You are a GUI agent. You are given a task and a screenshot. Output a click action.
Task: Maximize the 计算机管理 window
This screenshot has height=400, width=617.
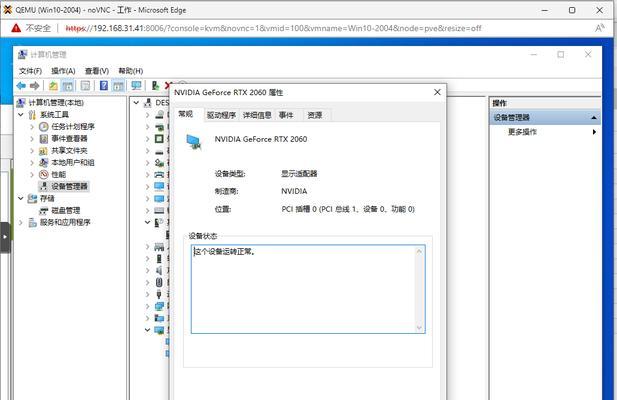561,55
